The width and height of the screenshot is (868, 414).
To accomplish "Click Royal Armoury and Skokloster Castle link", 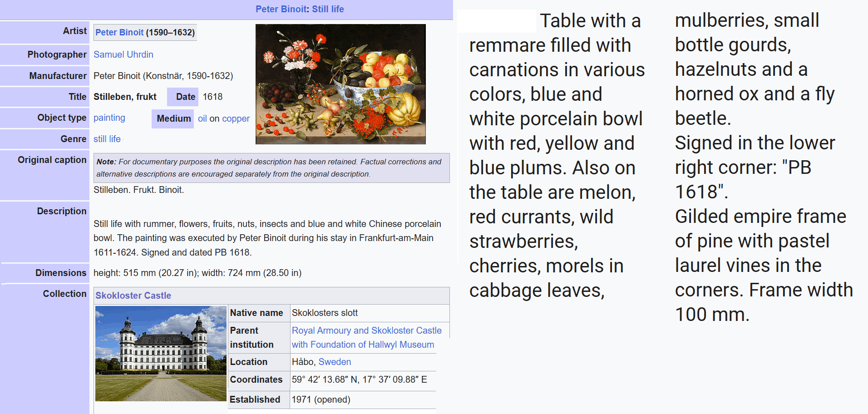I will [367, 330].
